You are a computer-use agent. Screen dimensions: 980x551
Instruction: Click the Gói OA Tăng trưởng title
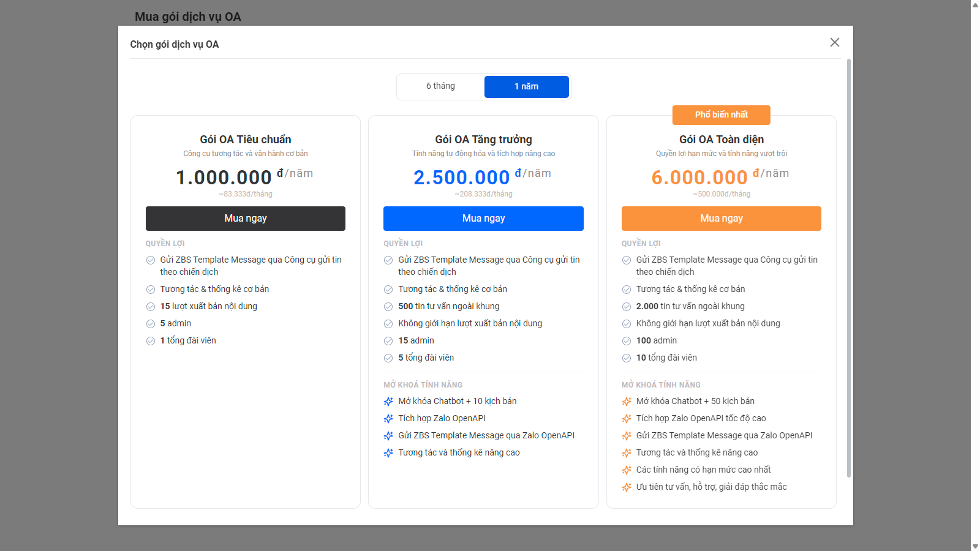[483, 140]
